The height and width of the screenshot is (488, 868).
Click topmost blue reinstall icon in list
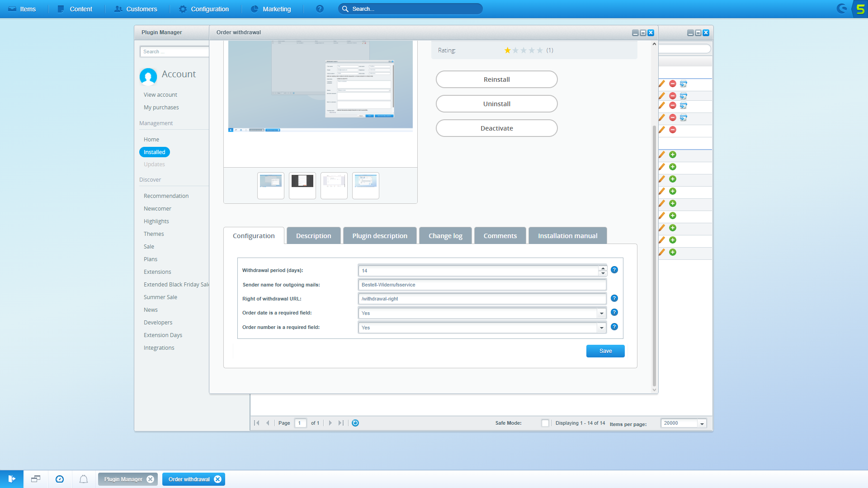tap(684, 84)
